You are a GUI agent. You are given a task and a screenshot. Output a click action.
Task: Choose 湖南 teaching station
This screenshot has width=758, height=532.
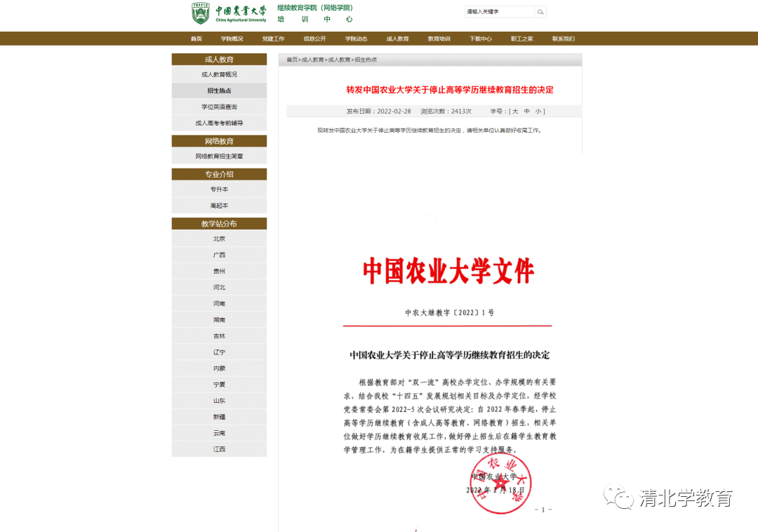(x=219, y=319)
